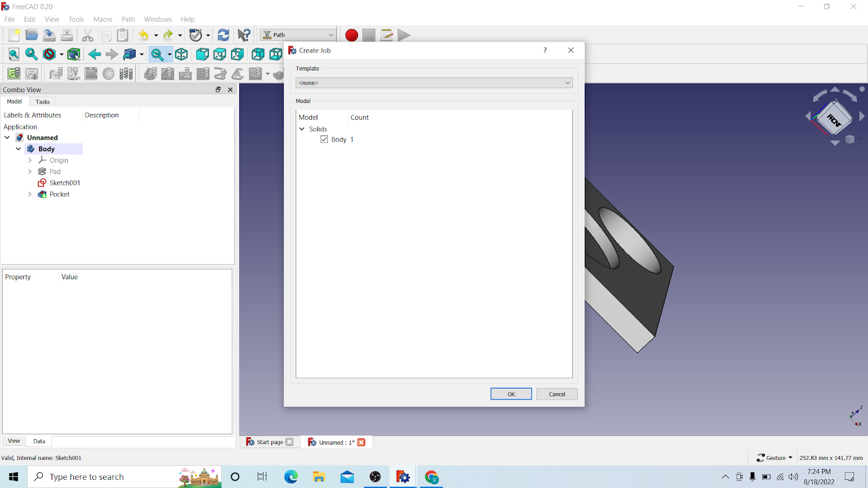Redo using the green arrow icon
868x488 pixels.
pyautogui.click(x=168, y=35)
